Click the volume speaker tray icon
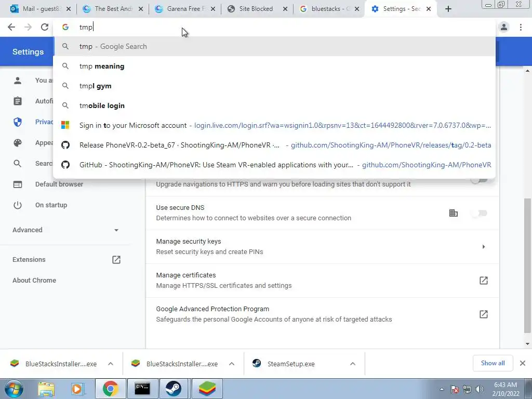Viewport: 532px width, 399px height. pos(480,389)
